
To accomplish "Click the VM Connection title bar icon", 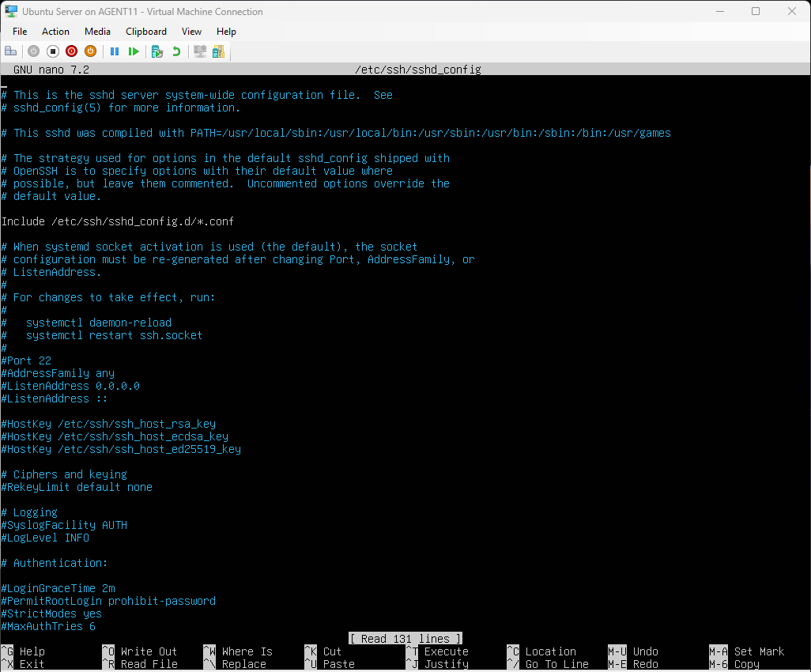I will pyautogui.click(x=12, y=12).
